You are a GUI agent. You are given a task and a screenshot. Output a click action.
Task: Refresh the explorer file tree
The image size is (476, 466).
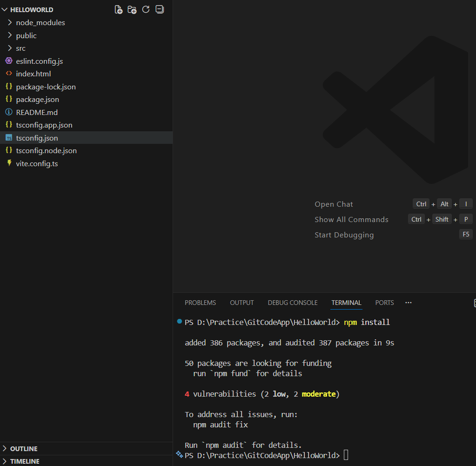146,9
